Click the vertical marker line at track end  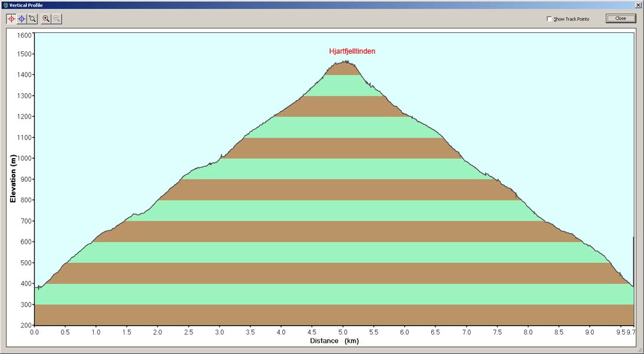point(633,260)
